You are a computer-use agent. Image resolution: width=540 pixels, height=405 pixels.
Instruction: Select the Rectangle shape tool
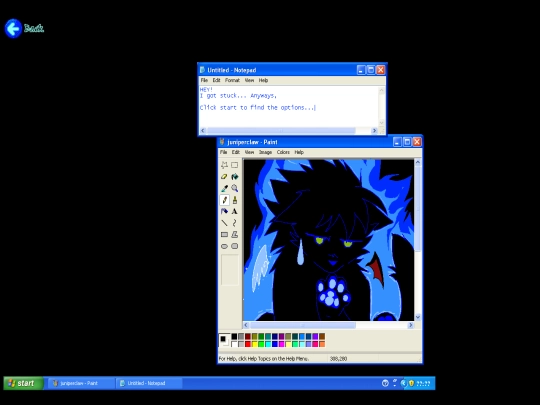tap(224, 235)
